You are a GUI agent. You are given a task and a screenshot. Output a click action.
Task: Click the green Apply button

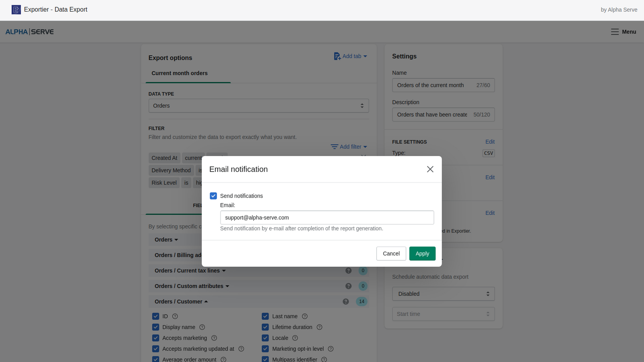tap(422, 253)
